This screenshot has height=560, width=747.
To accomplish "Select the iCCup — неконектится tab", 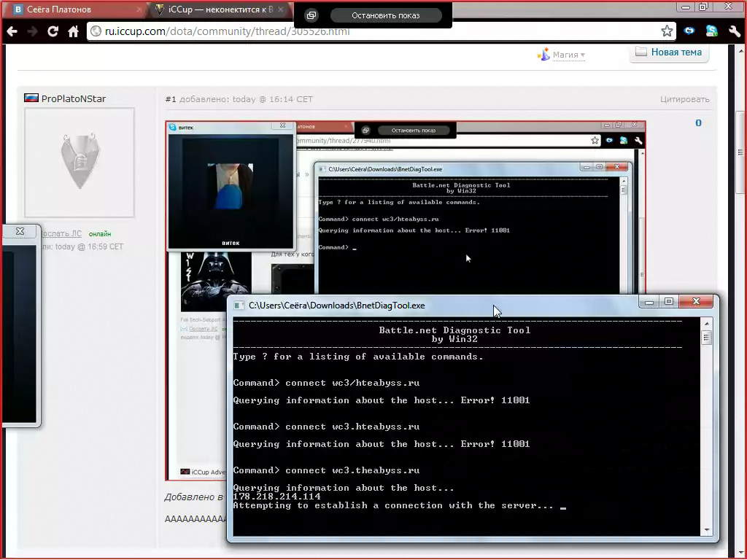I will pos(220,9).
